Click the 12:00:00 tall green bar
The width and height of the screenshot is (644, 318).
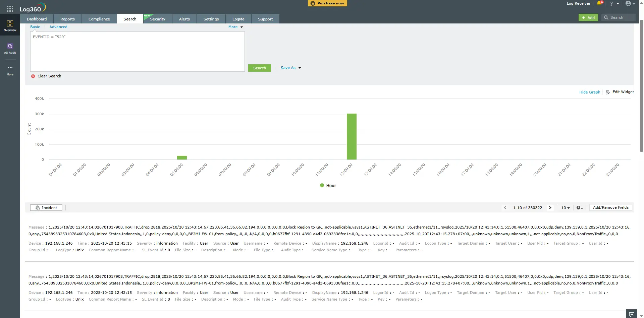pyautogui.click(x=352, y=136)
